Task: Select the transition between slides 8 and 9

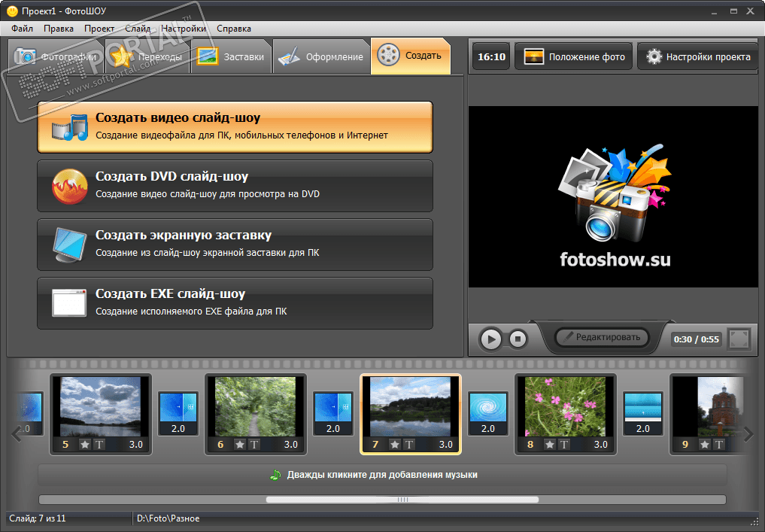Action: click(x=643, y=413)
